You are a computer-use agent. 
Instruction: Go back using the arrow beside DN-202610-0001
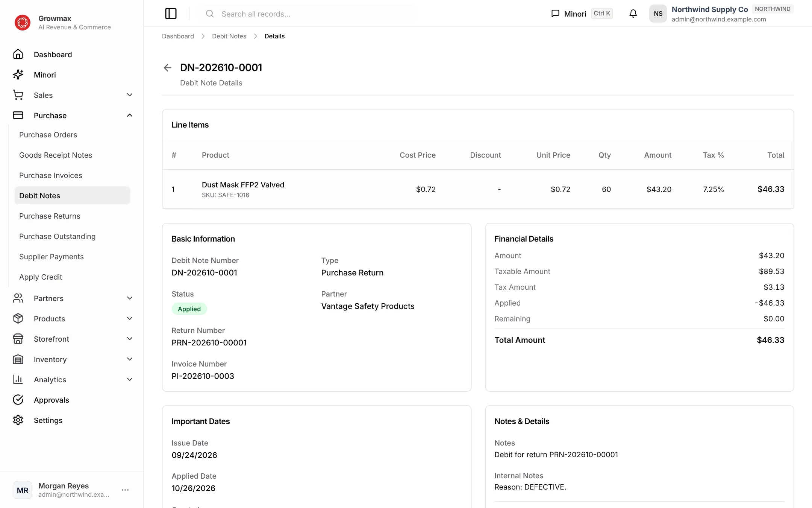point(168,68)
